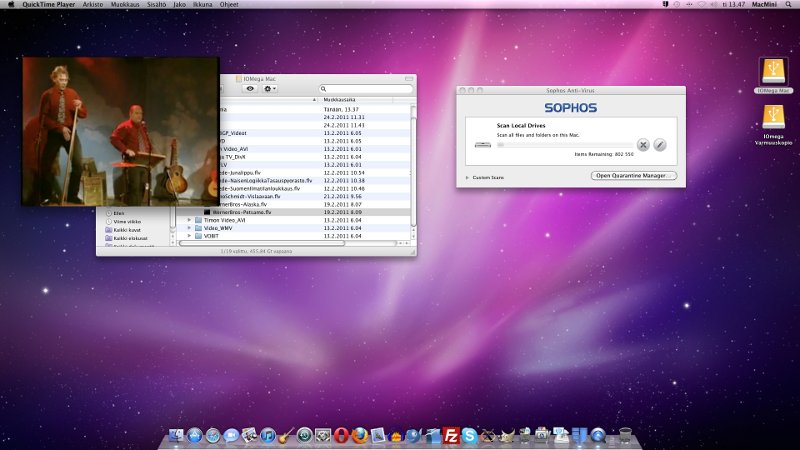Open FileZilla from the dock
The width and height of the screenshot is (800, 450).
tap(451, 435)
